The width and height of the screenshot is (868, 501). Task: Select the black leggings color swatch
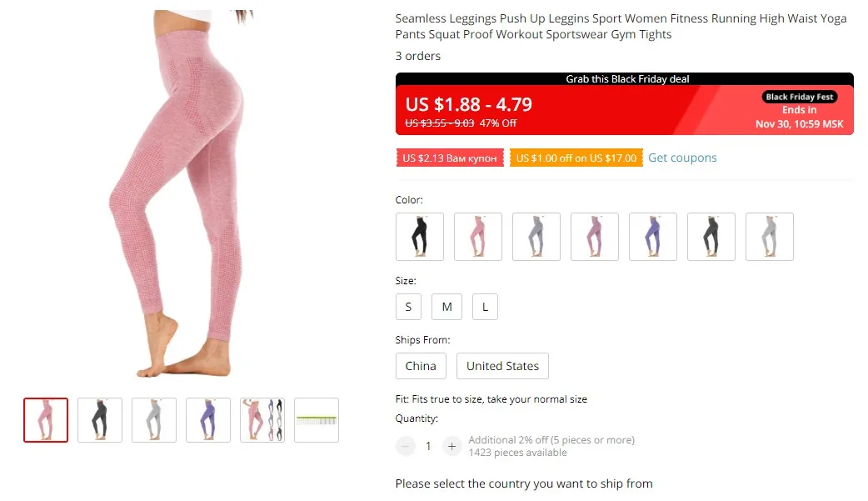point(420,237)
